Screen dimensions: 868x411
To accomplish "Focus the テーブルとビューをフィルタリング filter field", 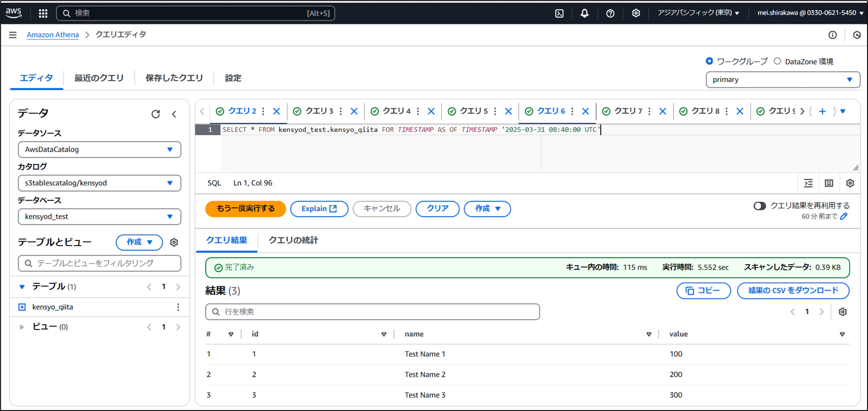I will point(100,263).
